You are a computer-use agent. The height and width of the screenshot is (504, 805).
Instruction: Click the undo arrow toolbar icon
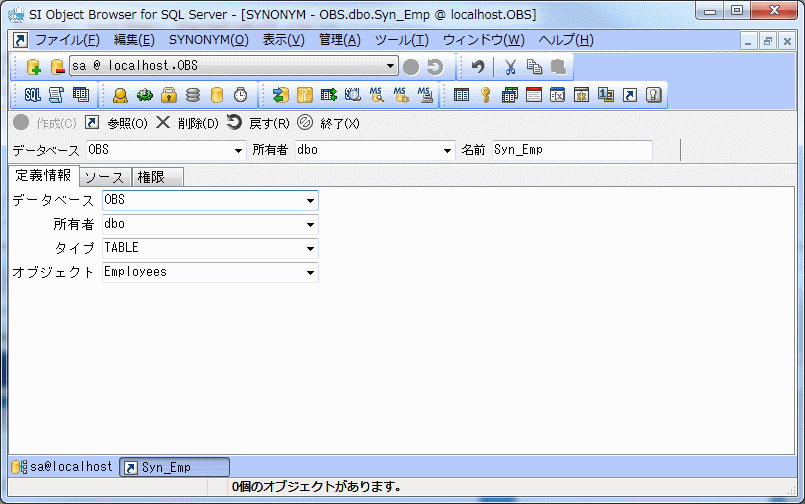pyautogui.click(x=478, y=67)
